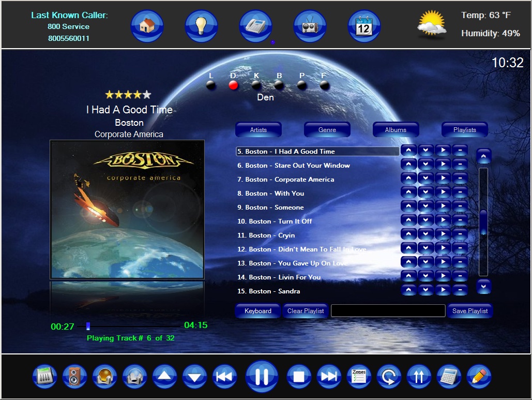Select zone F radio indicator
532x400 pixels.
click(x=324, y=85)
